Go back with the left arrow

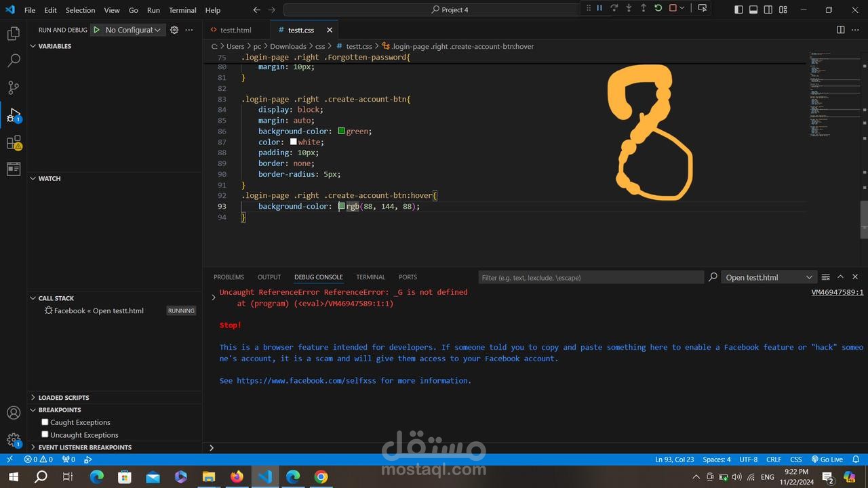click(256, 9)
